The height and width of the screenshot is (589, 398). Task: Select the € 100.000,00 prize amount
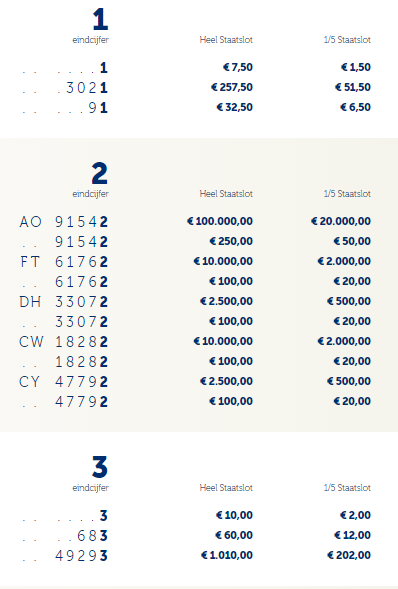point(220,221)
